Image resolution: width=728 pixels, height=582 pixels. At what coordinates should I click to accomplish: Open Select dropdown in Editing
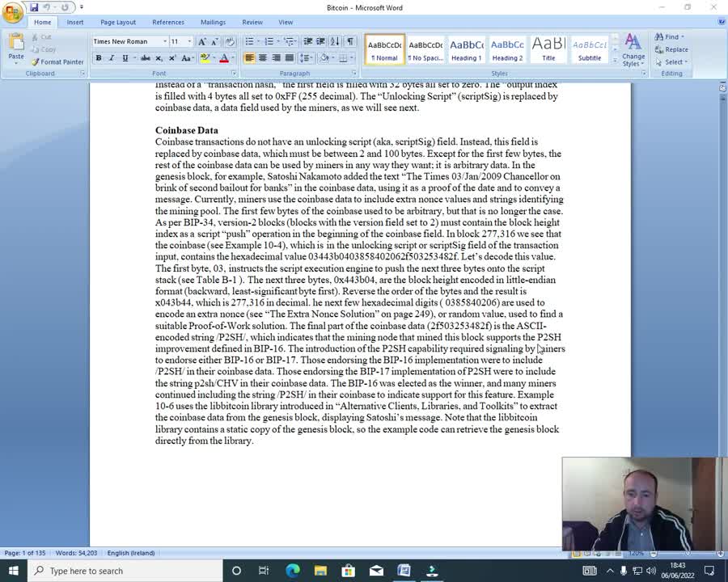pos(672,61)
